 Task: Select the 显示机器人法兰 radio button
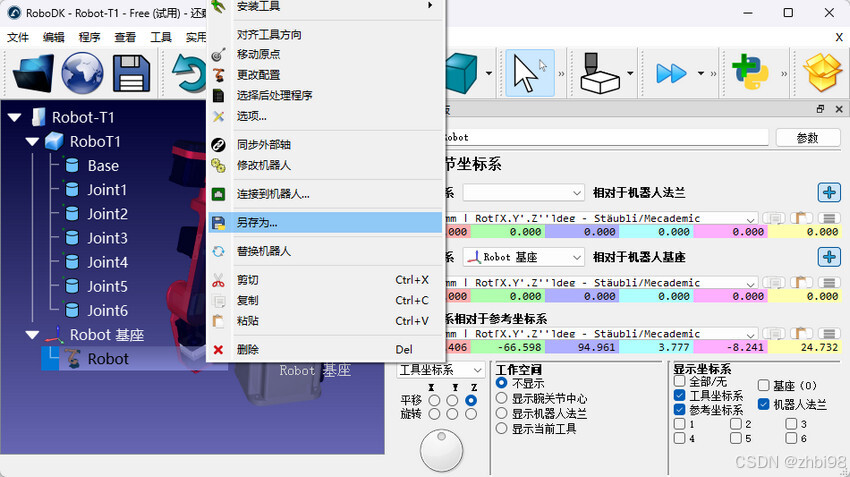pyautogui.click(x=501, y=413)
